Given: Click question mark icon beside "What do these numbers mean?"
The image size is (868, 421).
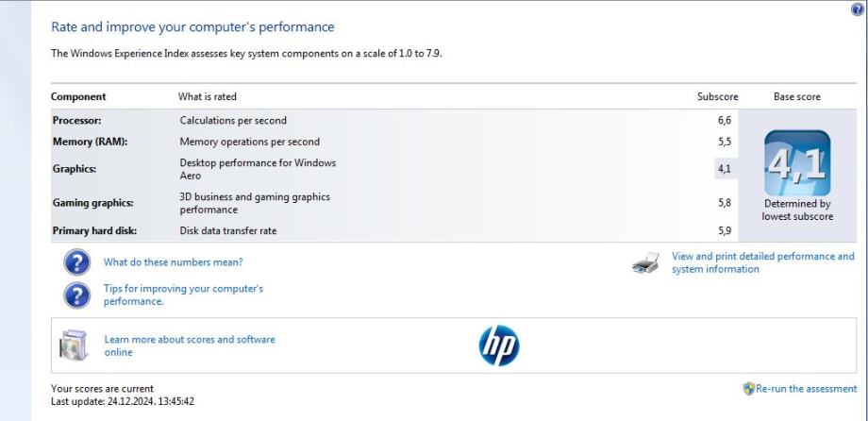Looking at the screenshot, I should coord(76,261).
